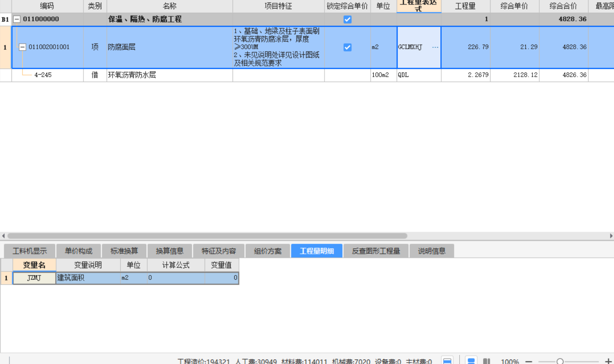Open the 标准换算 tab
Screen dimensions: 614x364
click(124, 251)
